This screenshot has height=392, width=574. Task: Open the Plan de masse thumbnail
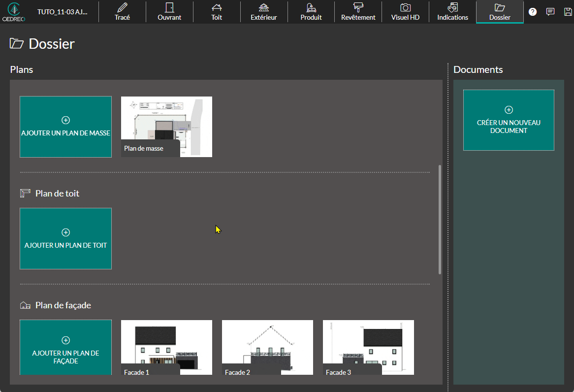[166, 127]
